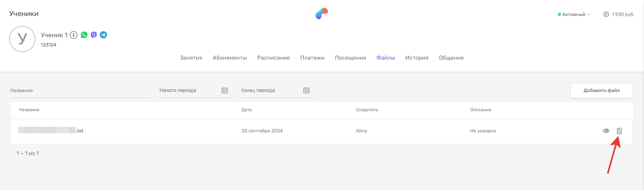
Task: Select the История tab
Action: click(417, 58)
